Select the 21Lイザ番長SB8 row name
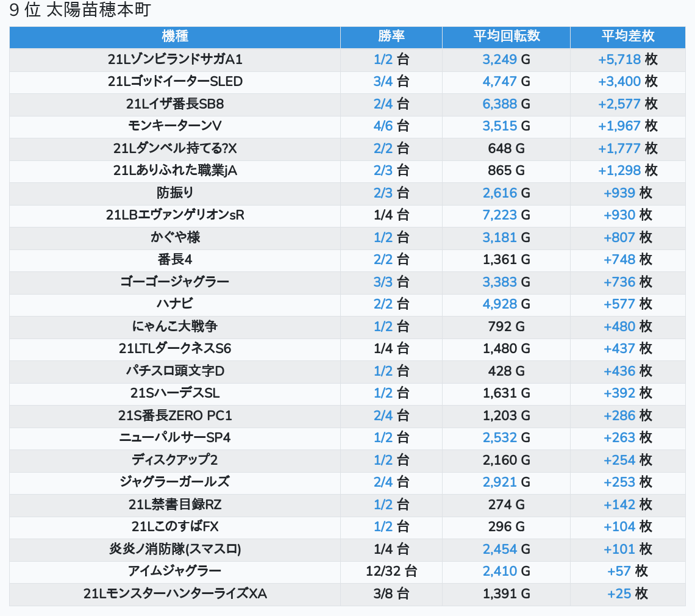This screenshot has width=695, height=616. (174, 104)
